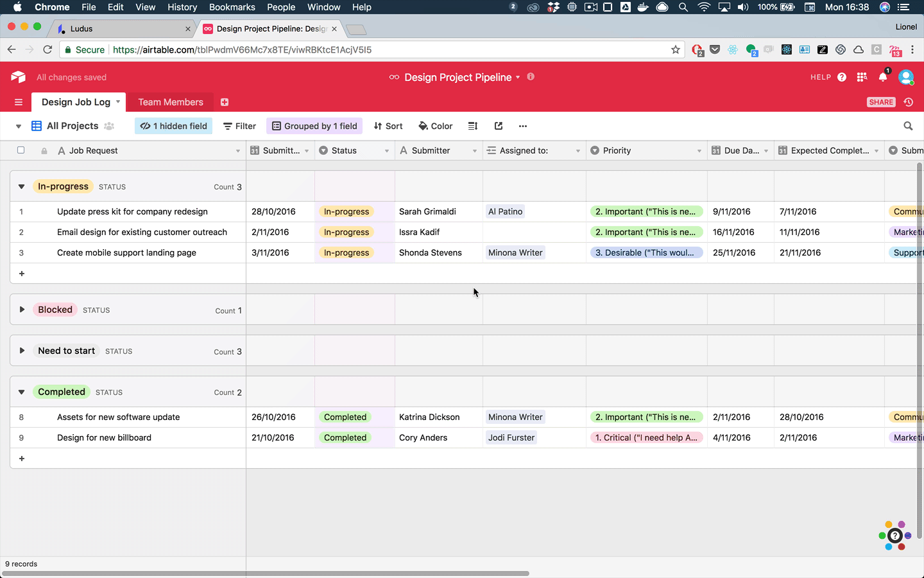Add a new table with plus icon
Image resolution: width=924 pixels, height=578 pixels.
225,102
